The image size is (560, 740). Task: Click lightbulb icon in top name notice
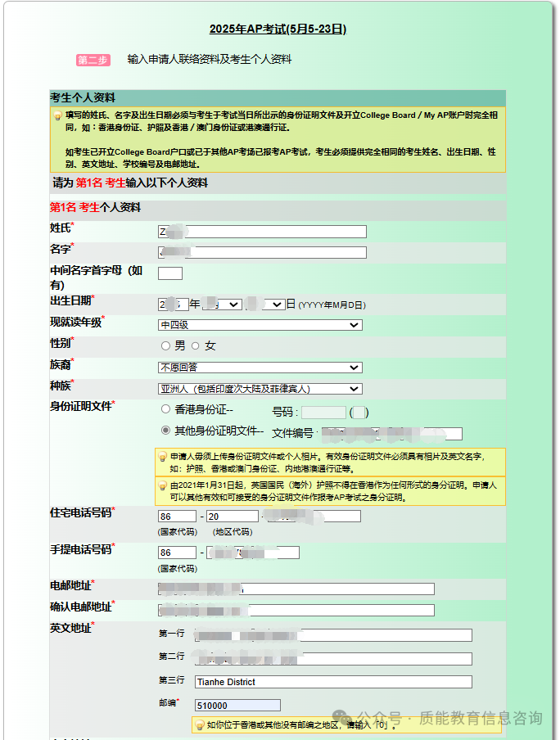[57, 115]
